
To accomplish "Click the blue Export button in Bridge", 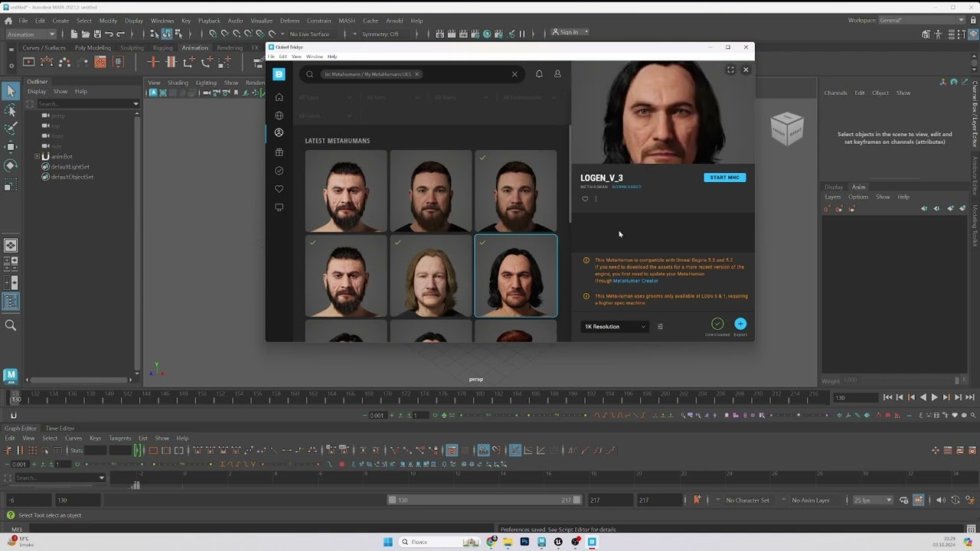I will [x=740, y=324].
